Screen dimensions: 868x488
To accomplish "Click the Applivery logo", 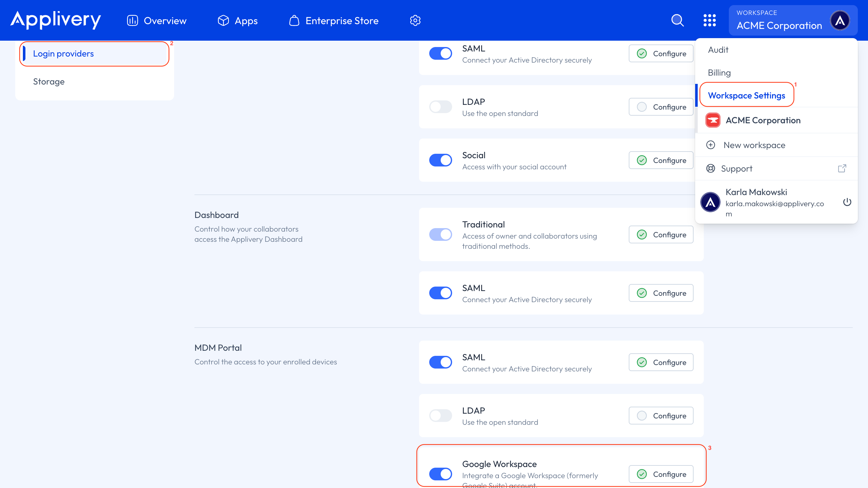I will tap(55, 20).
